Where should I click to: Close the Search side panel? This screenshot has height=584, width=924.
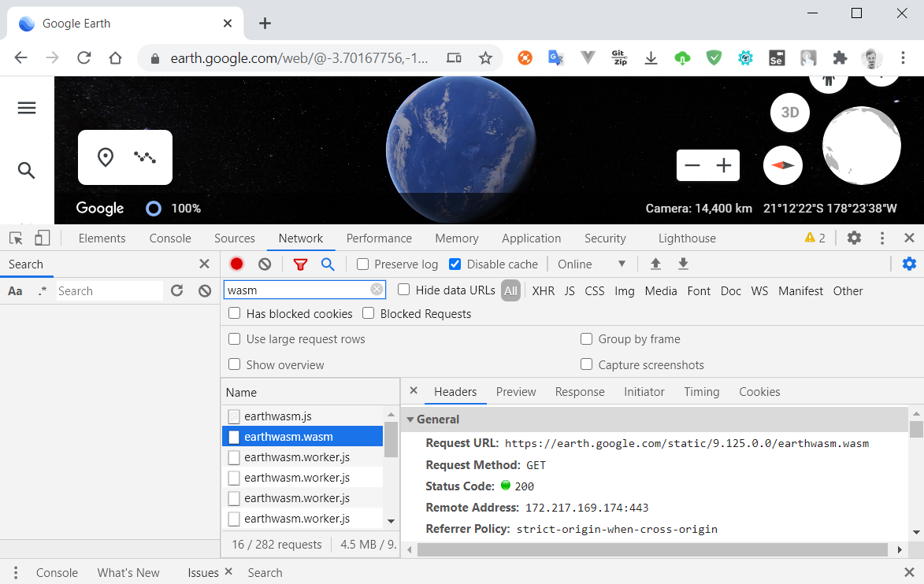pos(205,264)
